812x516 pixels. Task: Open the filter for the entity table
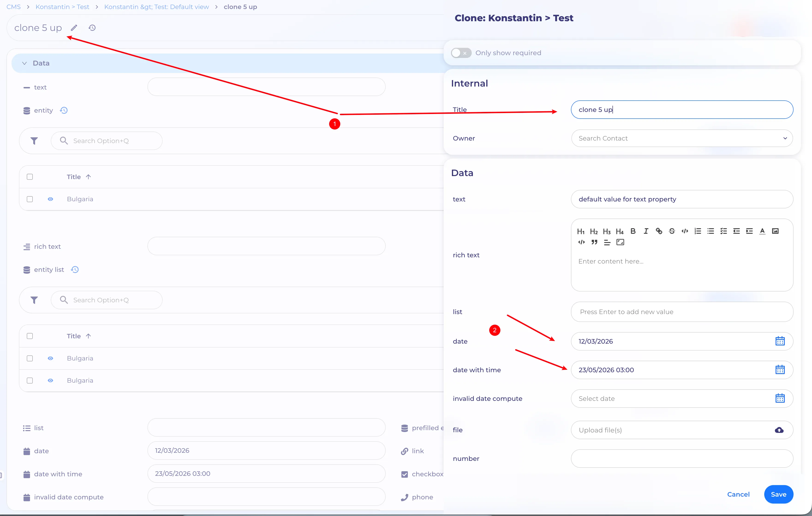[x=34, y=141]
